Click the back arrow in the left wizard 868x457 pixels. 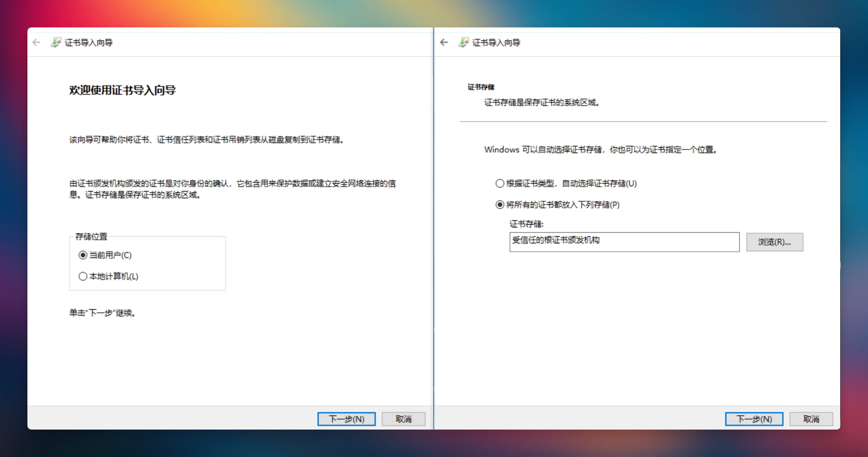click(x=37, y=42)
